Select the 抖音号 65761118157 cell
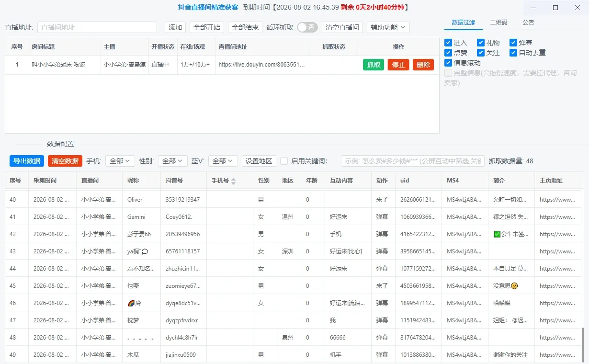The width and height of the screenshot is (589, 364). coord(183,251)
